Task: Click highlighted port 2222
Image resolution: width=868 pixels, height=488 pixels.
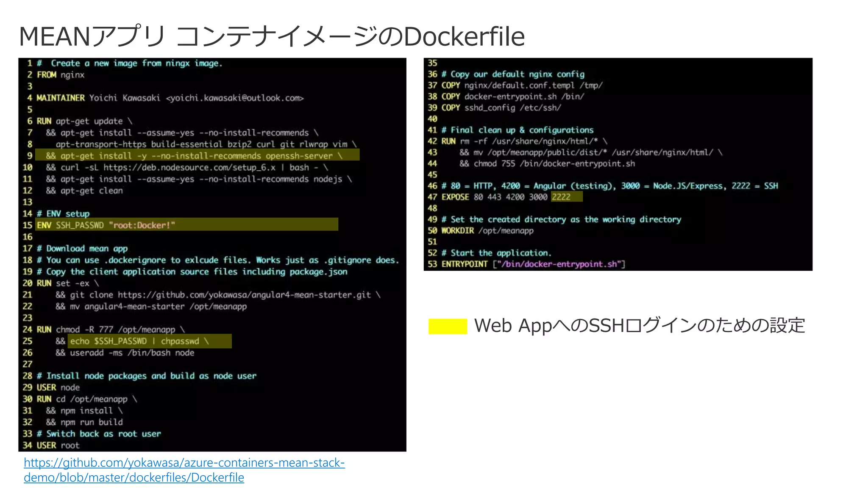Action: tap(567, 197)
